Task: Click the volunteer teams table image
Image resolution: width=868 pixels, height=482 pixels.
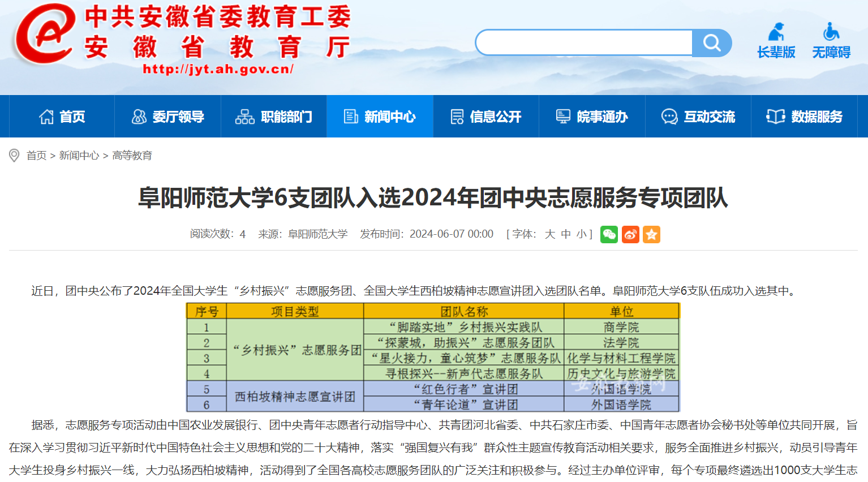Action: point(433,358)
